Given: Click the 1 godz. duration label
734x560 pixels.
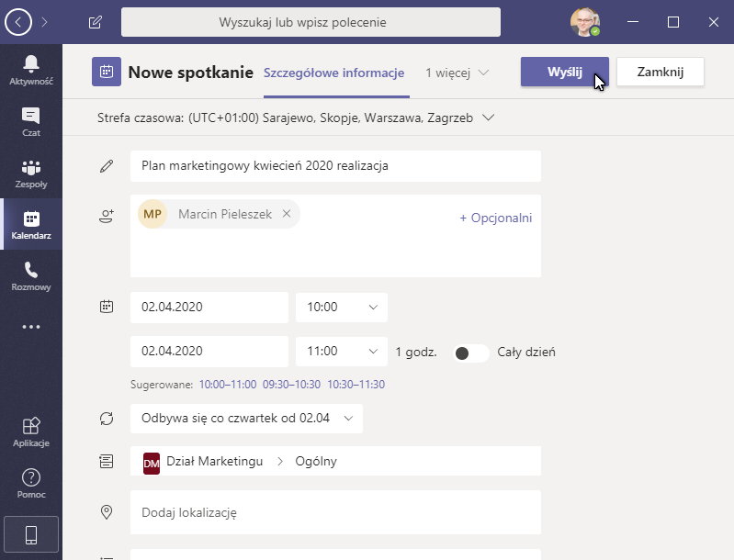Looking at the screenshot, I should click(416, 353).
